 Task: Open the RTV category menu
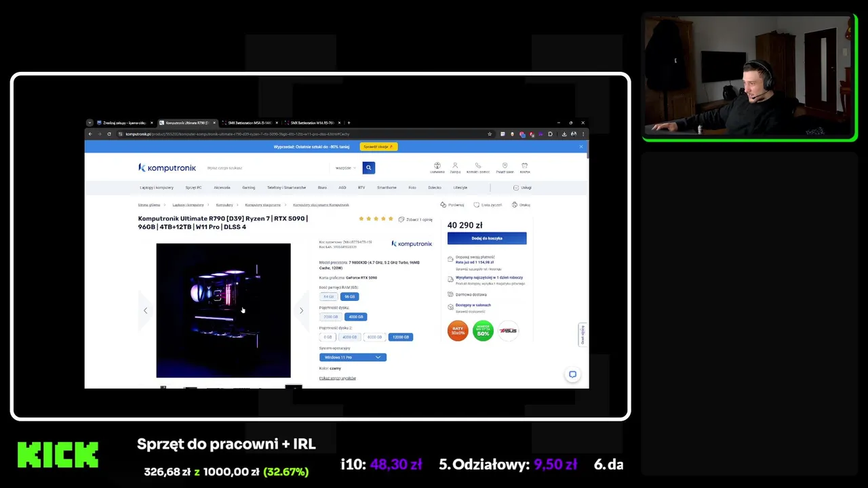tap(361, 188)
